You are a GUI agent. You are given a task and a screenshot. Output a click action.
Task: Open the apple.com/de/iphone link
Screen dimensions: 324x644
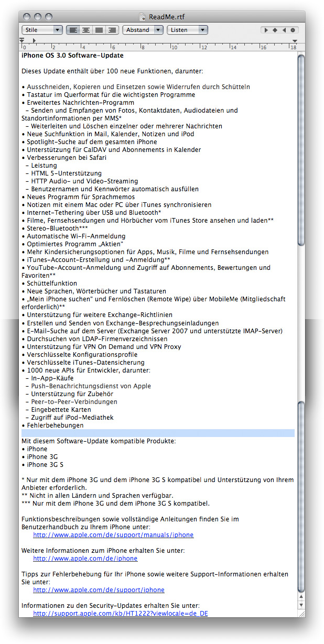point(85,559)
